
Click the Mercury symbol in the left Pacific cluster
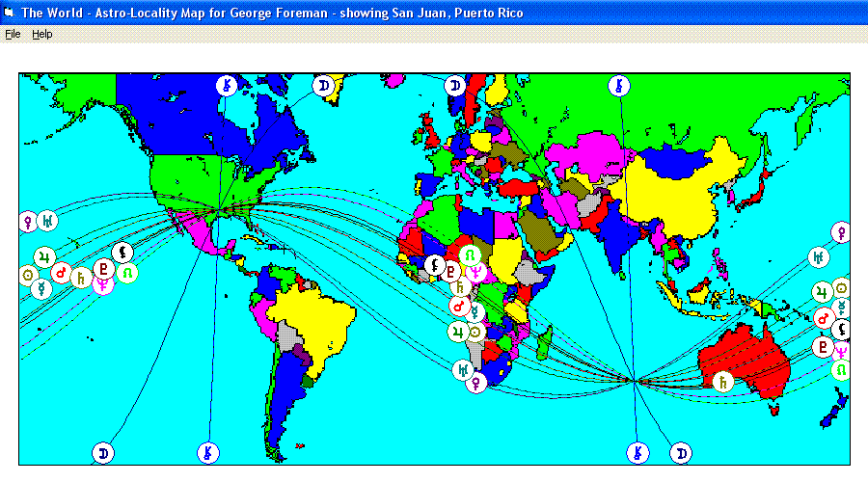(41, 288)
